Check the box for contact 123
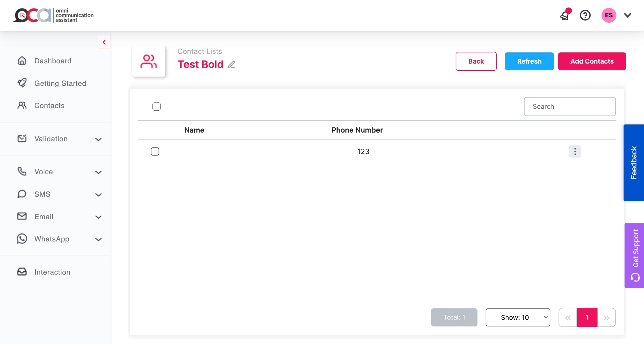Image resolution: width=644 pixels, height=351 pixels. [155, 151]
